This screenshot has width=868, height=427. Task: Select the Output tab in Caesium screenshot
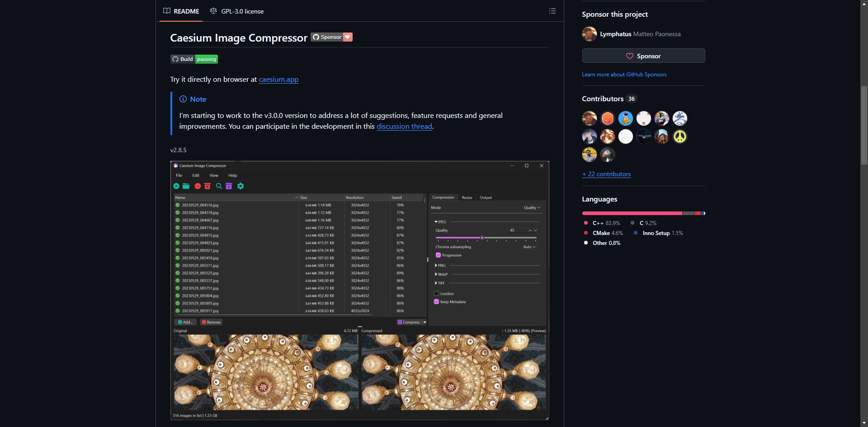point(486,197)
